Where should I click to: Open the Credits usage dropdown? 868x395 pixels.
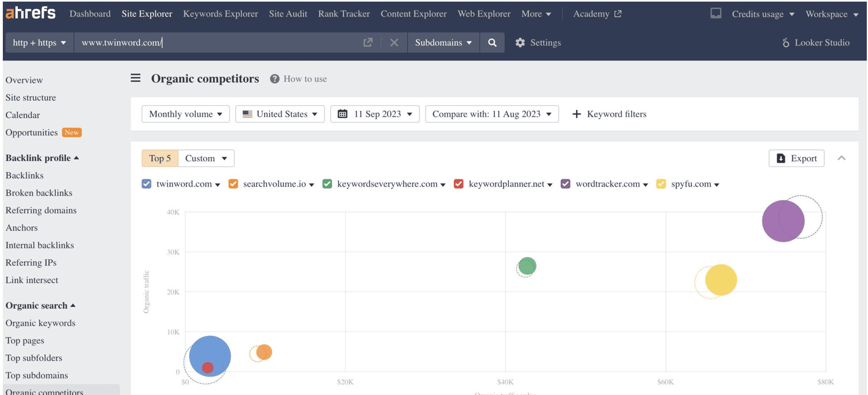click(x=763, y=14)
